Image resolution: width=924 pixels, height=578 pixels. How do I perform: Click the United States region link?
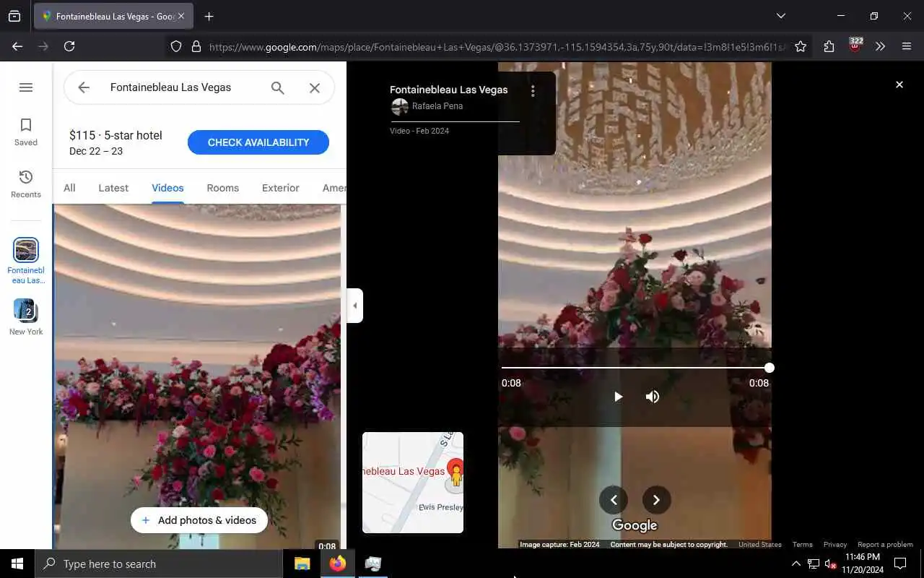click(760, 545)
